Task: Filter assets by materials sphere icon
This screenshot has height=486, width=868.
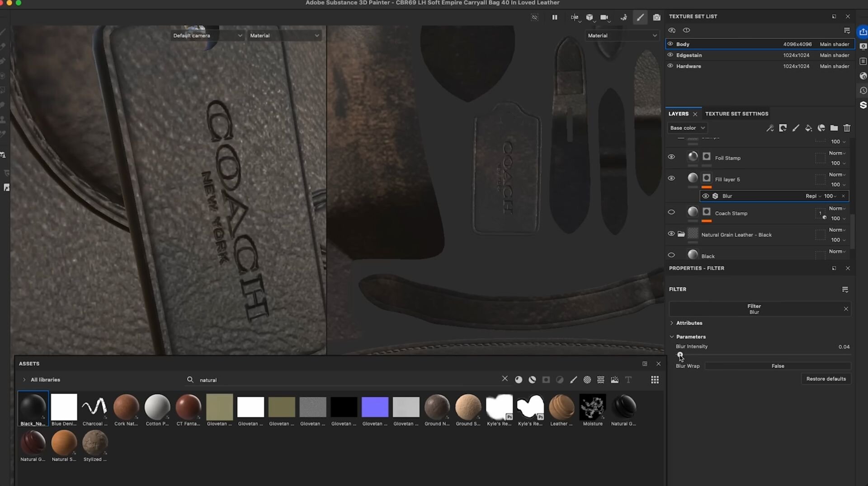Action: tap(519, 380)
